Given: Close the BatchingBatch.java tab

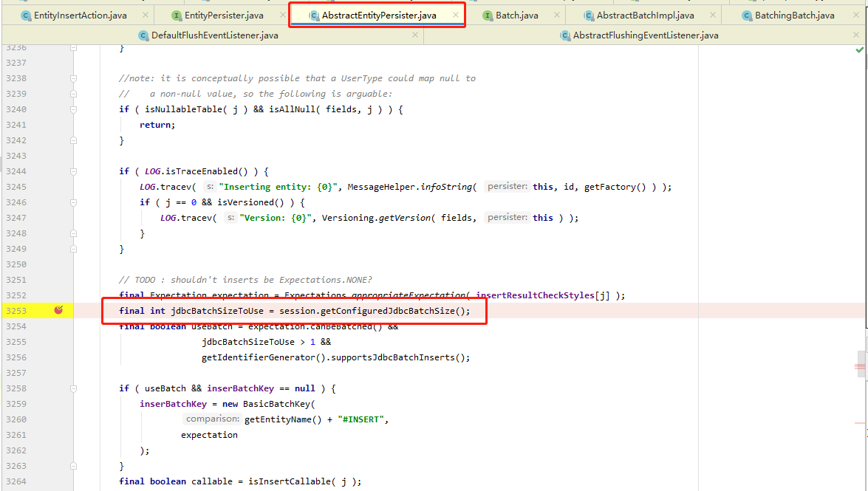Looking at the screenshot, I should pyautogui.click(x=856, y=15).
